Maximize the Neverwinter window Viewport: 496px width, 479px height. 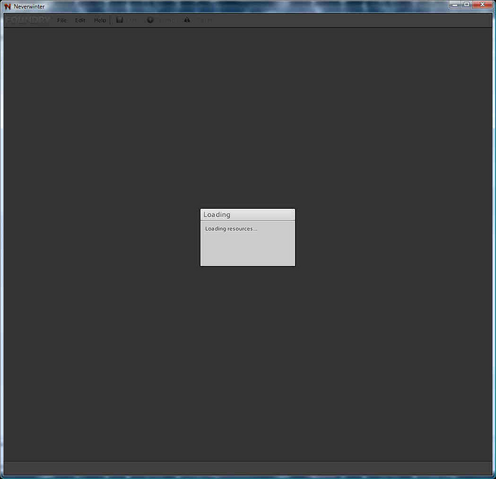click(x=467, y=5)
